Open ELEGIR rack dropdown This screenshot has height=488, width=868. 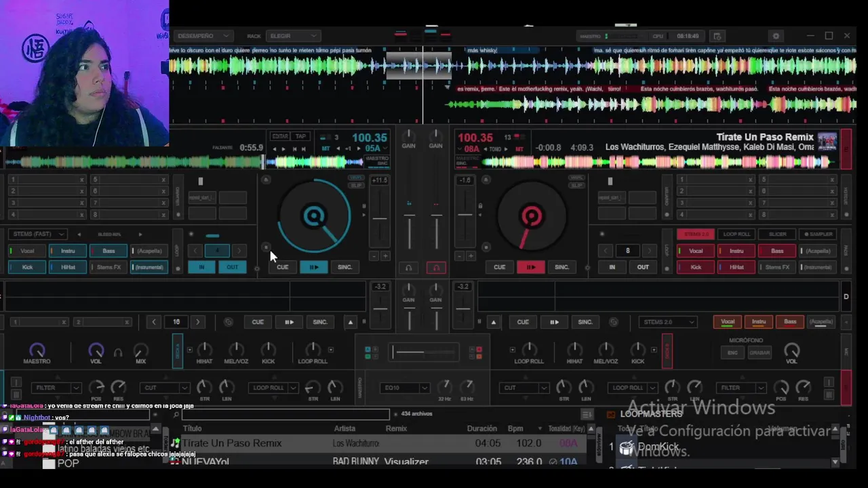[293, 36]
